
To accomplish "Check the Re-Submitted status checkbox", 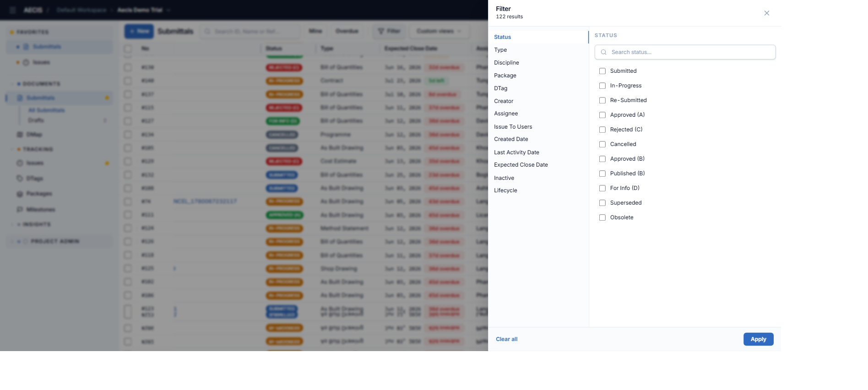I will click(602, 100).
